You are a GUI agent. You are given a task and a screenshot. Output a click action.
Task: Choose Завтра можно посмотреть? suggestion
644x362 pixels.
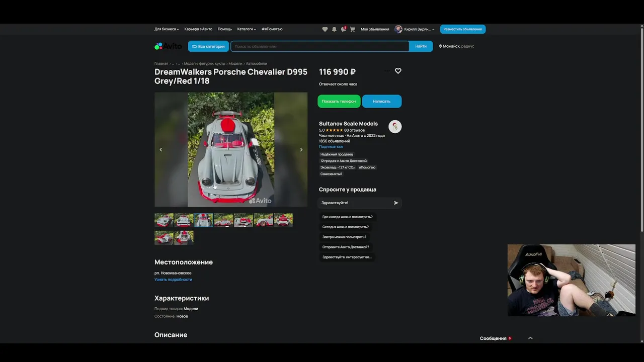pyautogui.click(x=345, y=237)
